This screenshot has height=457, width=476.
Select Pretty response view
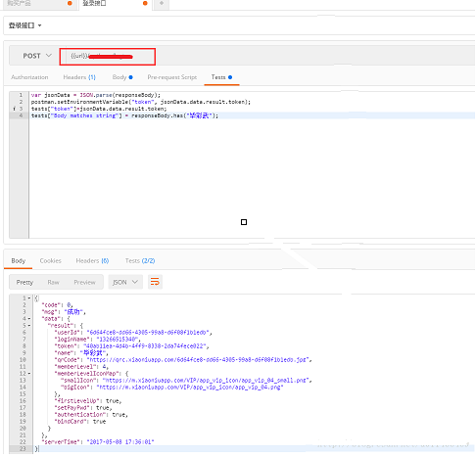click(x=24, y=283)
